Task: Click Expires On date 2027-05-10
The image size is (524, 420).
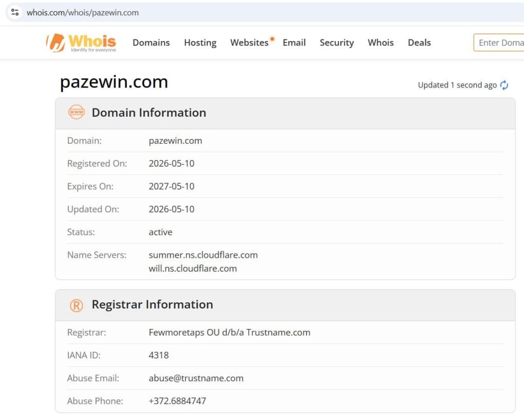Action: pyautogui.click(x=171, y=186)
